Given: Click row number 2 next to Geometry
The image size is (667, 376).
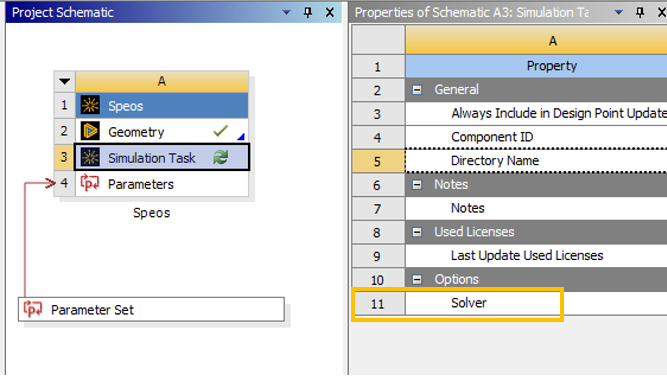Looking at the screenshot, I should pyautogui.click(x=64, y=131).
